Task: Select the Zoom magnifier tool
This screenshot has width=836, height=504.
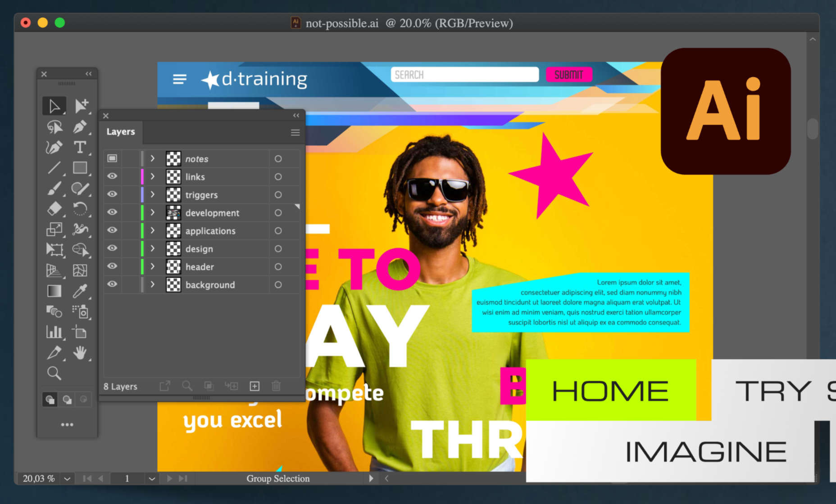Action: pyautogui.click(x=54, y=373)
